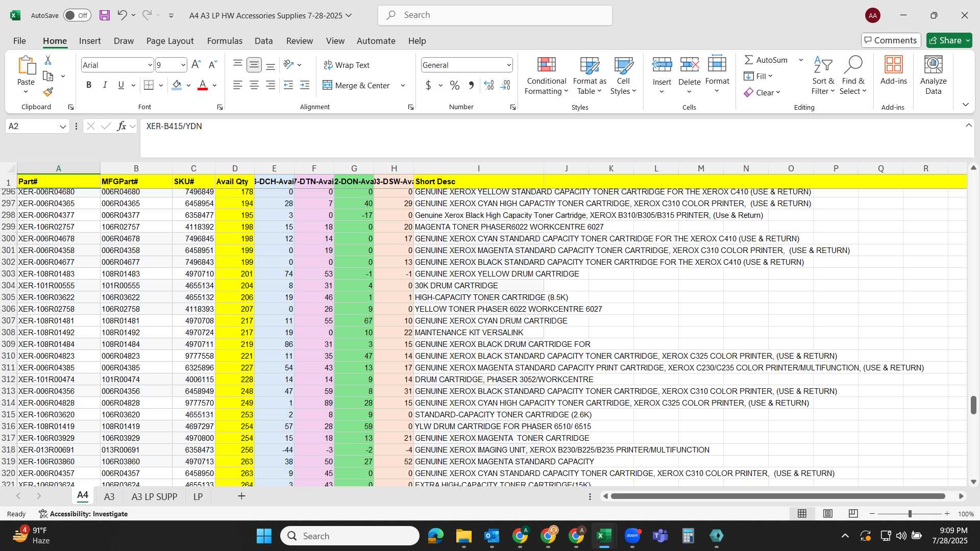
Task: Click the Decrease Decimal icon
Action: [505, 85]
